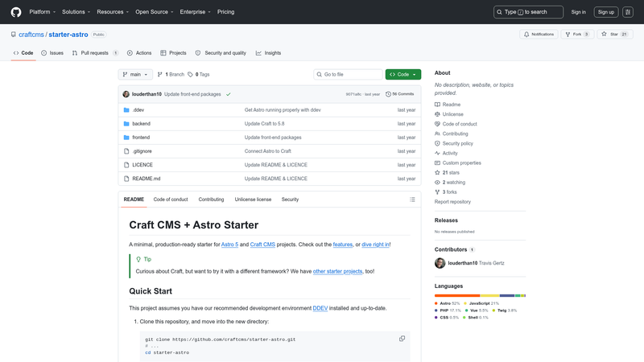Open the Craft CMS link in README
The image size is (644, 362).
click(262, 245)
